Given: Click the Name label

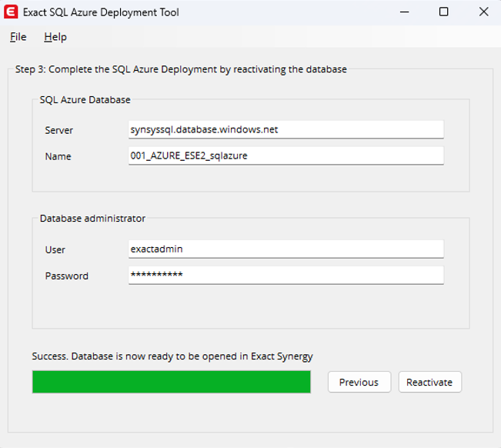Looking at the screenshot, I should tap(58, 156).
